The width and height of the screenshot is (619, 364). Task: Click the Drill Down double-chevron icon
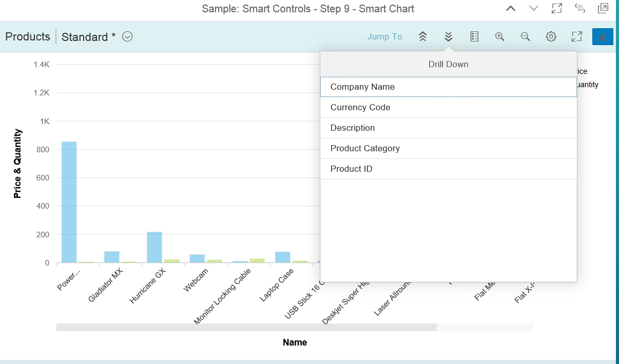449,36
